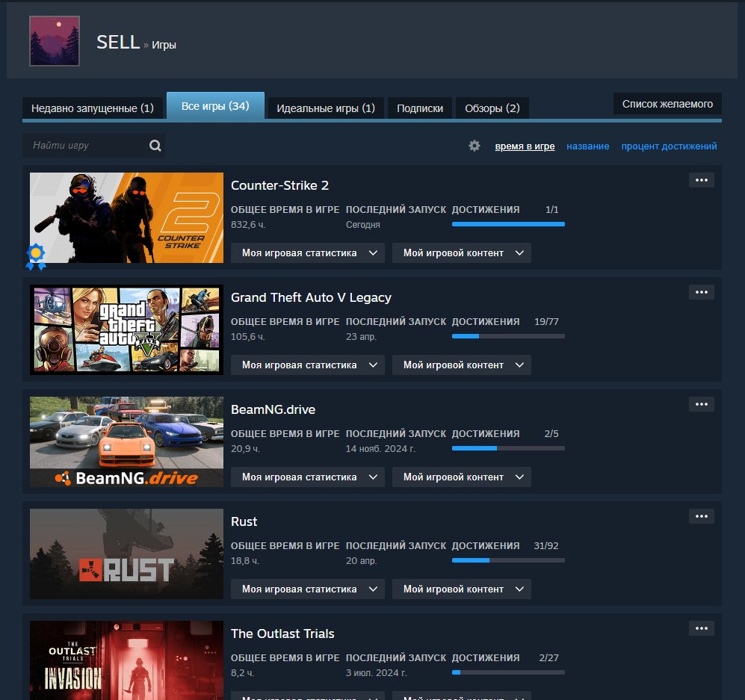Expand 'Мой игровой контент' for Grand Theft Auto V
This screenshot has width=745, height=700.
click(x=461, y=365)
